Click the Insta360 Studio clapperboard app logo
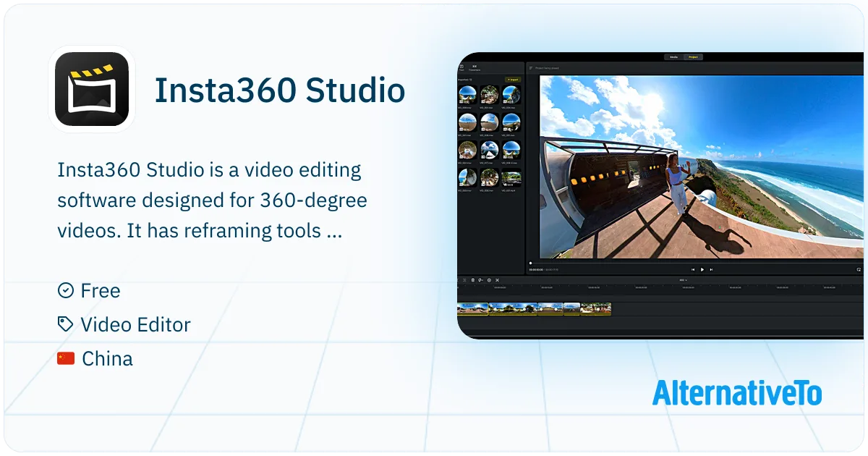The width and height of the screenshot is (868, 456). point(92,89)
